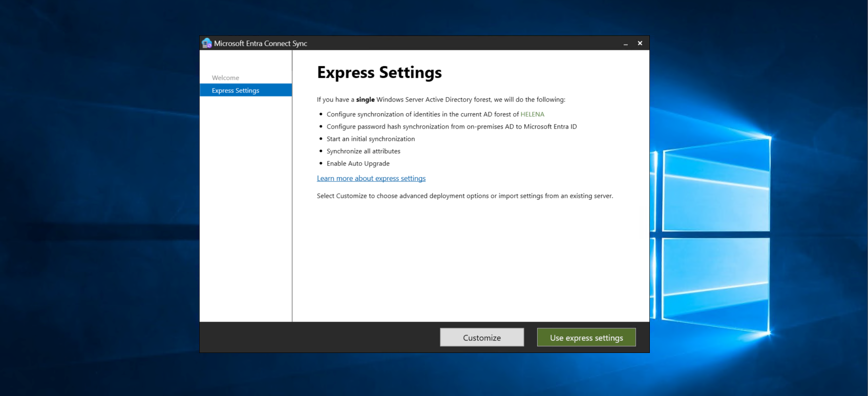
Task: Minimize the Entra Connect Sync window
Action: [625, 44]
